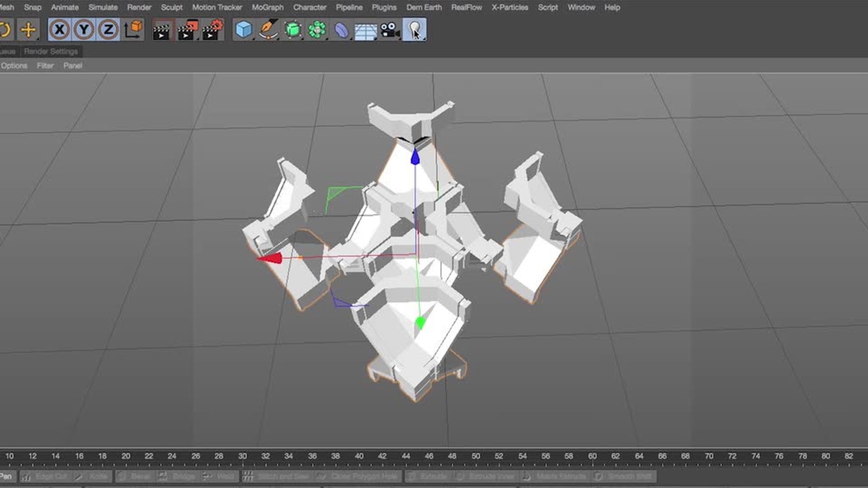Switch coordinate system with the axis-cube icon

(133, 30)
